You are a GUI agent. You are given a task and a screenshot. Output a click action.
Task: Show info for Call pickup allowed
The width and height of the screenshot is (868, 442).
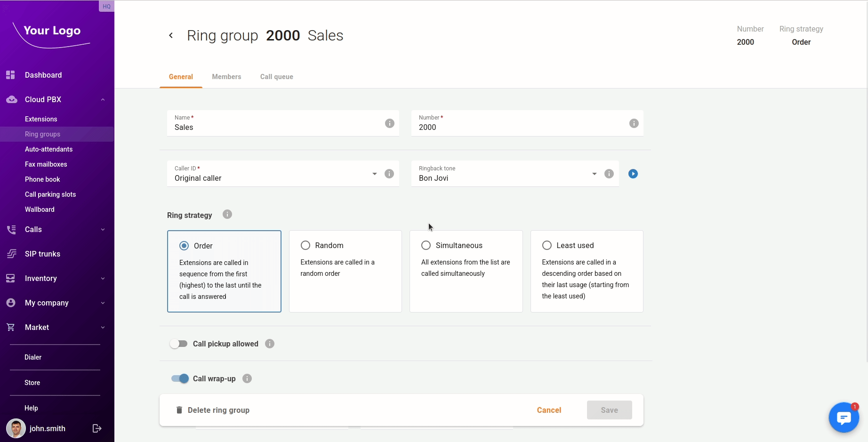270,344
